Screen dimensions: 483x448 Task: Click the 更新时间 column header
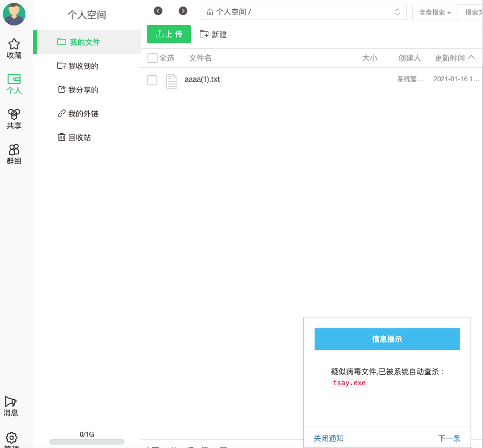(x=449, y=58)
